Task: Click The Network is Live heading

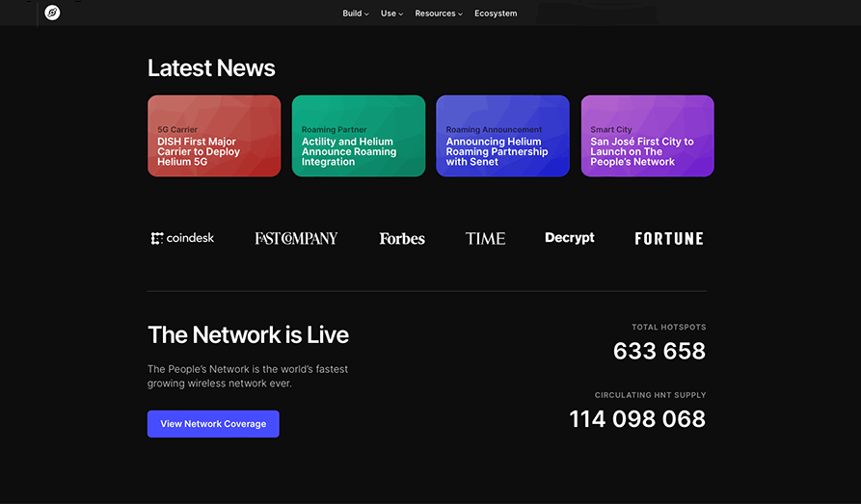Action: pyautogui.click(x=248, y=335)
